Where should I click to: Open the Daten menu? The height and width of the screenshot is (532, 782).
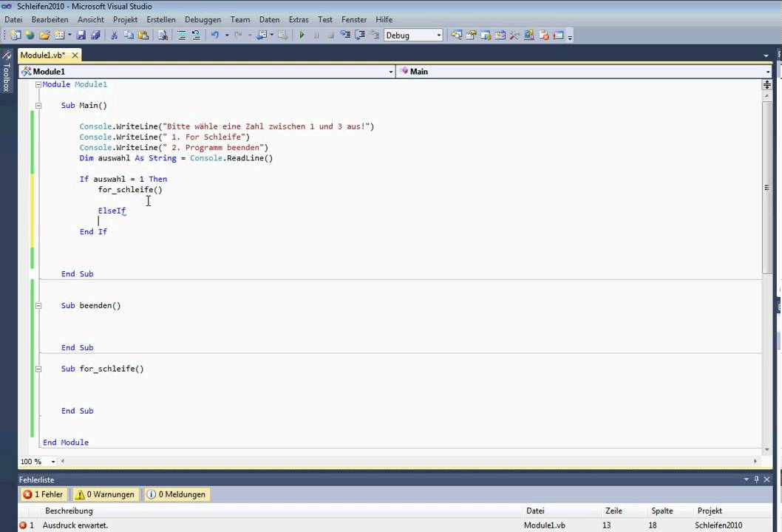269,19
